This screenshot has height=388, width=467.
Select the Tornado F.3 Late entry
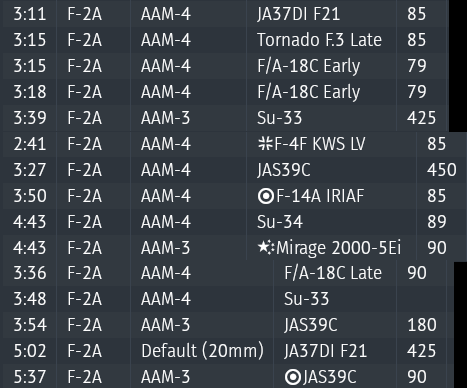[319, 40]
